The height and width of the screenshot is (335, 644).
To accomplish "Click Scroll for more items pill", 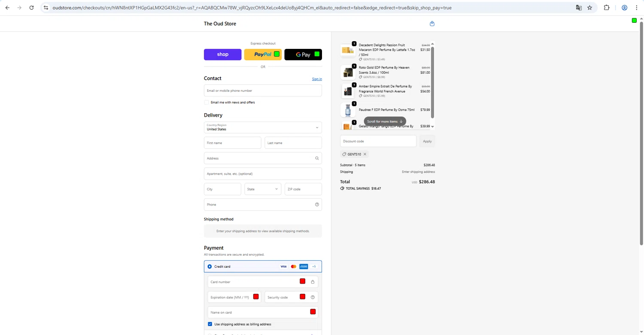I will coord(385,121).
